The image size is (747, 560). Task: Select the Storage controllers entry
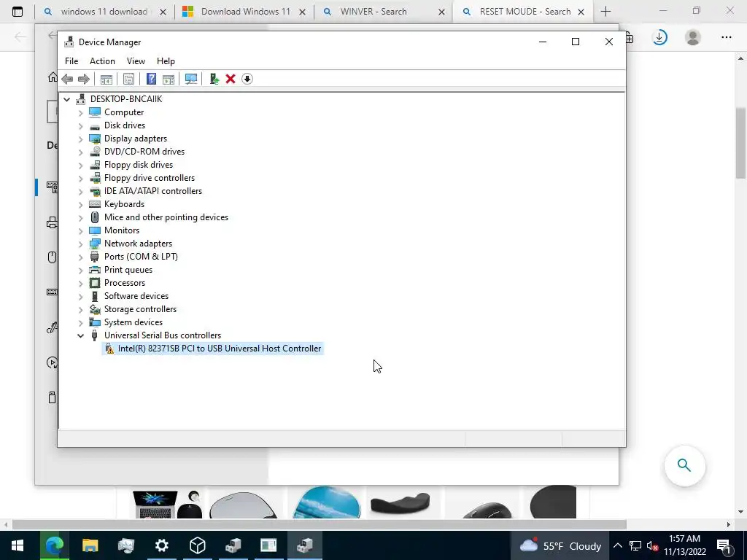pyautogui.click(x=141, y=309)
